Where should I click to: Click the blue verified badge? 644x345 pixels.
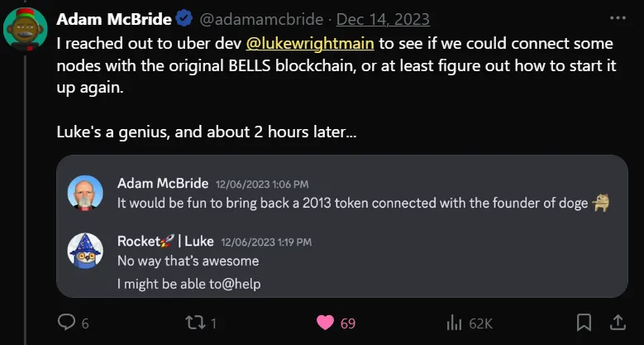click(184, 19)
